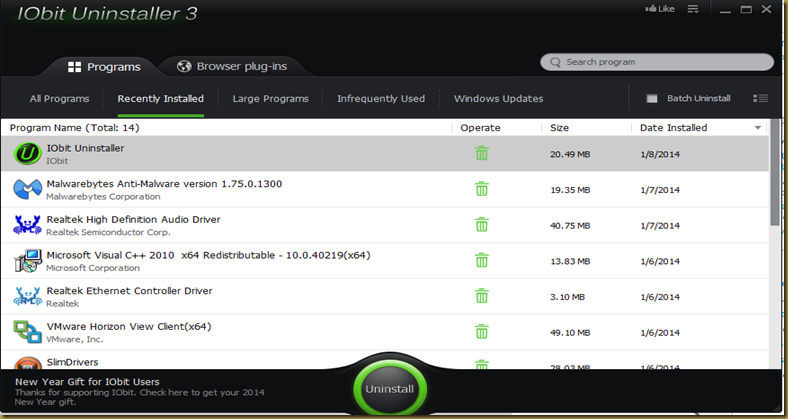Click the Realtek Semiconductor Corp. publisher text

(108, 232)
